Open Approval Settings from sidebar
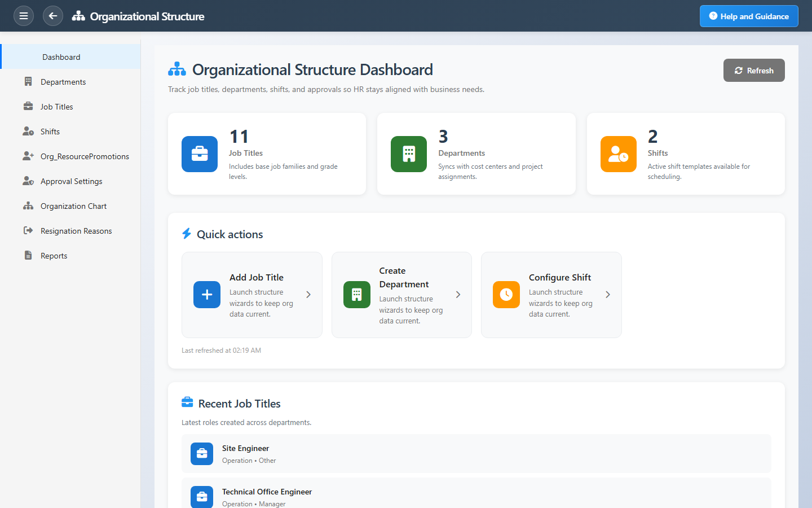The width and height of the screenshot is (812, 508). click(71, 181)
